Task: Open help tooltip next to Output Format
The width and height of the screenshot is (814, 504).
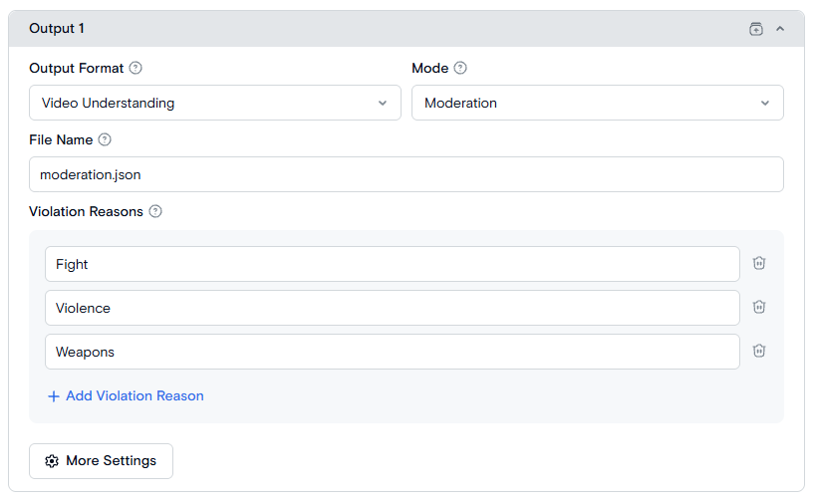Action: tap(136, 69)
